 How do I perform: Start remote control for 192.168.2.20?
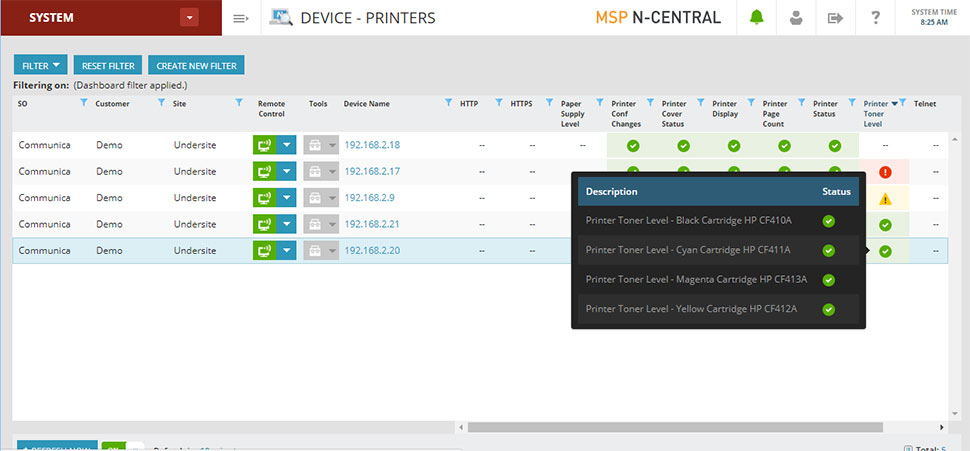click(264, 251)
